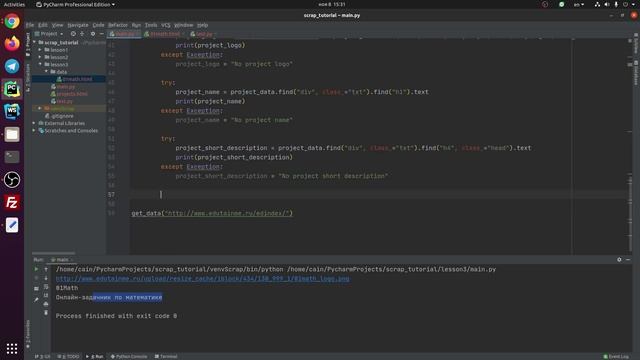Image resolution: width=640 pixels, height=360 pixels.
Task: Click the edutainme.ru URL in get_data call
Action: click(228, 213)
